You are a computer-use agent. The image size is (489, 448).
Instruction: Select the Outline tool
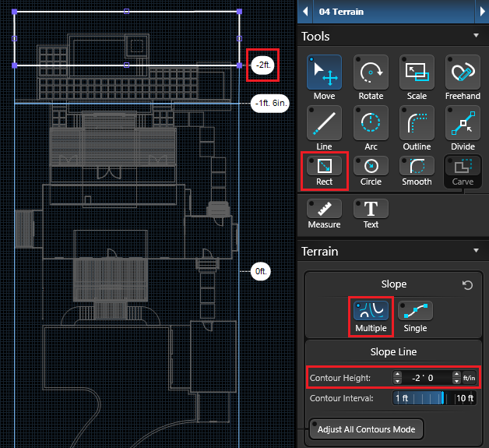click(x=417, y=123)
